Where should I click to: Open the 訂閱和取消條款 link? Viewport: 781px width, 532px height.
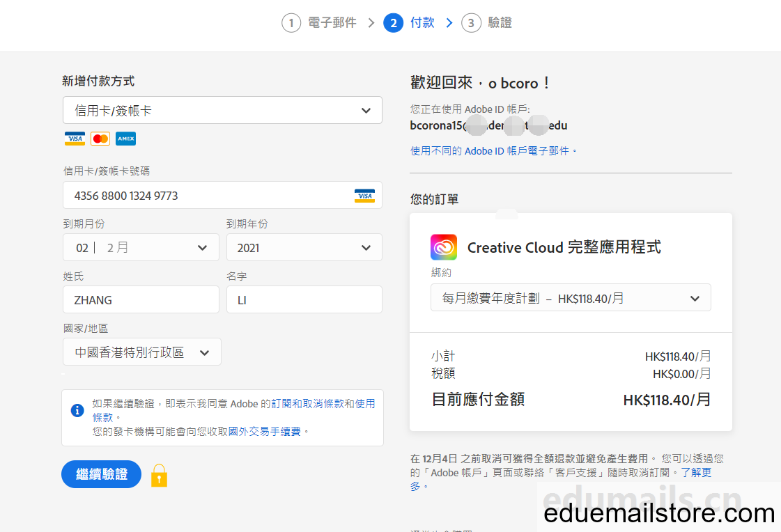click(x=308, y=404)
